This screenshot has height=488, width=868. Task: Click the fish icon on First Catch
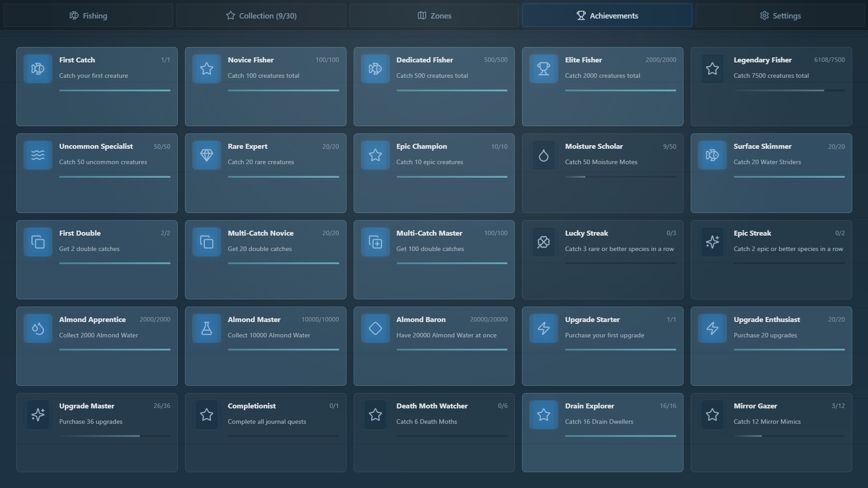(x=38, y=69)
